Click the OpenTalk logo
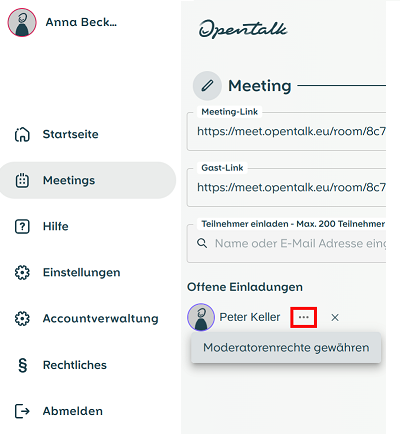Screen dimensions: 400x434 tap(243, 29)
